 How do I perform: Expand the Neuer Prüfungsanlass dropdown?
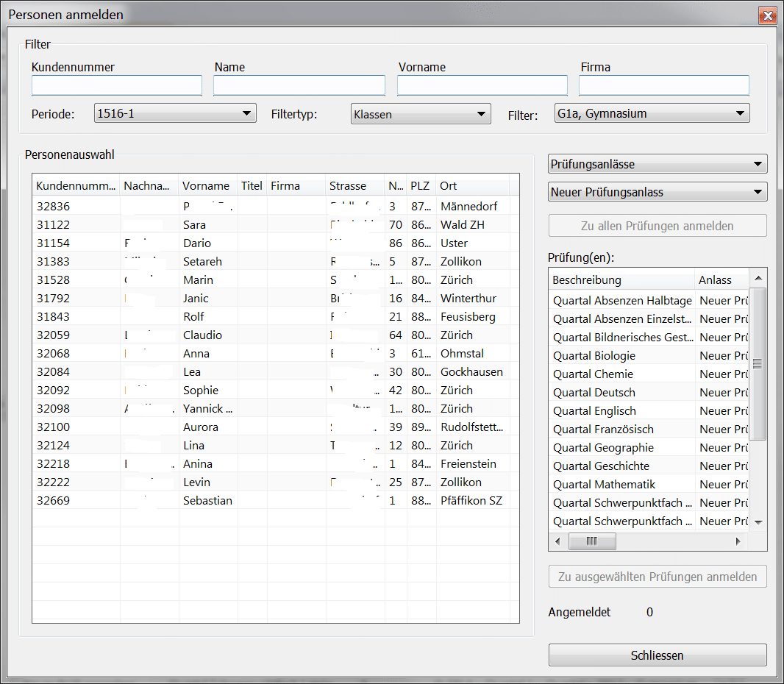(x=658, y=192)
